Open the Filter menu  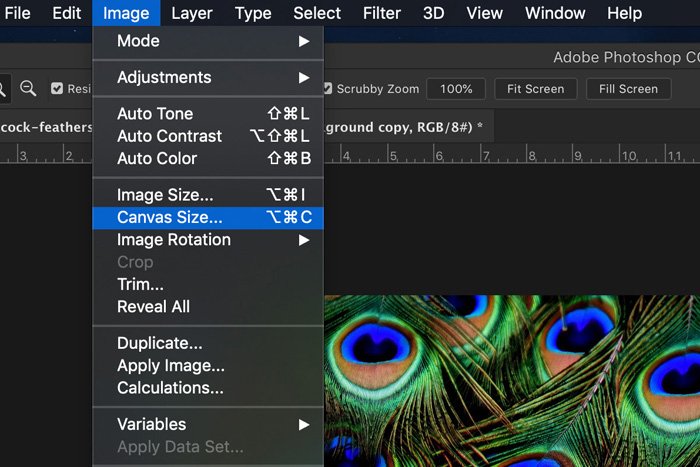383,13
